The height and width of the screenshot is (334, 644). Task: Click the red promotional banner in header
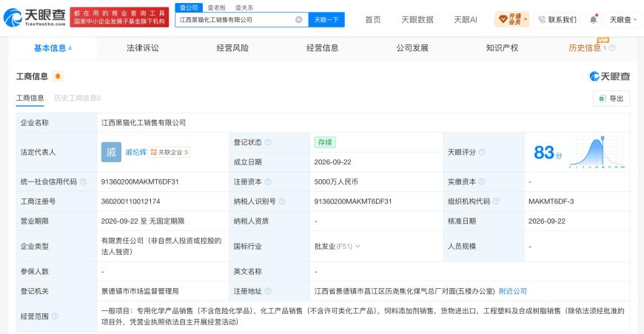[119, 17]
